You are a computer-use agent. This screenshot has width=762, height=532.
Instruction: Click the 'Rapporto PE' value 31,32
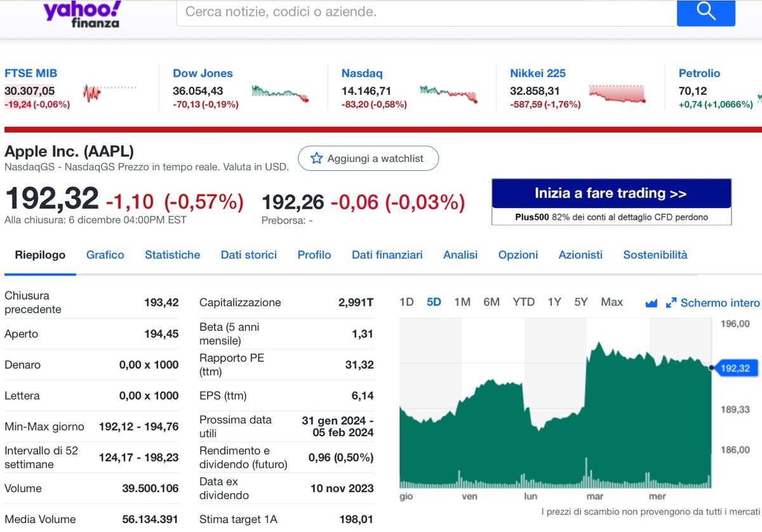coord(359,365)
